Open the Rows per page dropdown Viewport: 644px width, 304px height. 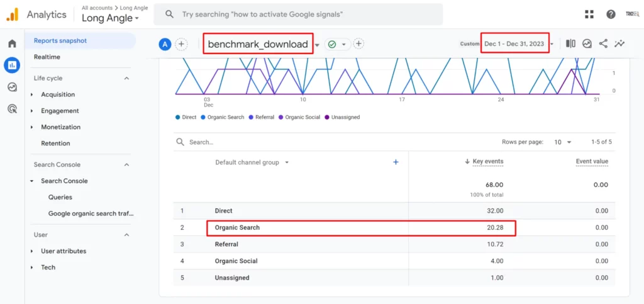pos(563,142)
